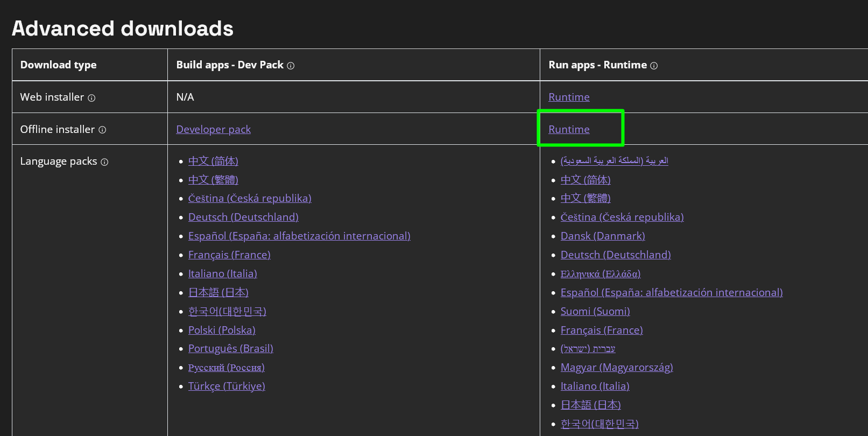Select Deutsch (Deutschland) Dev Pack language pack
868x436 pixels.
click(x=243, y=217)
